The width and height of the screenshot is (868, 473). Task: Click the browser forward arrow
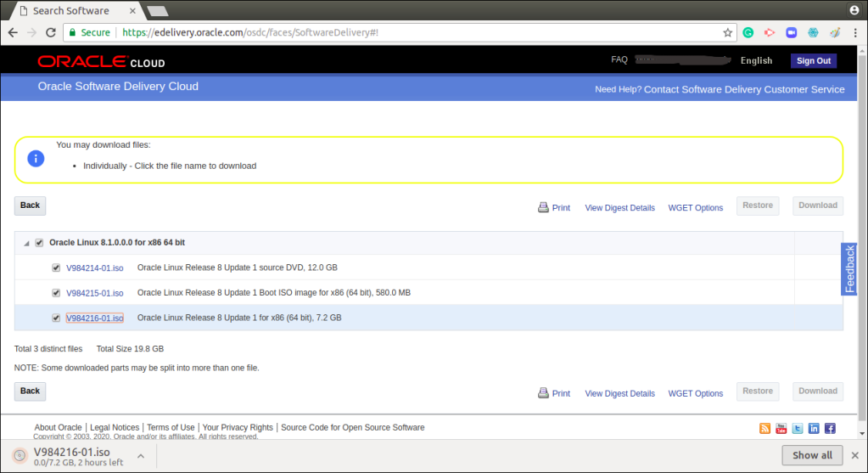coord(31,32)
